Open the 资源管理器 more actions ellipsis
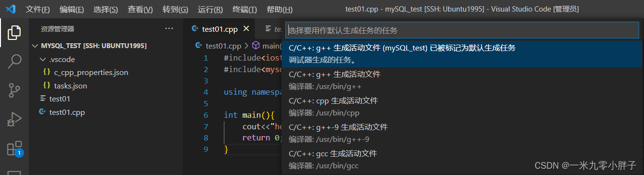 coord(169,29)
